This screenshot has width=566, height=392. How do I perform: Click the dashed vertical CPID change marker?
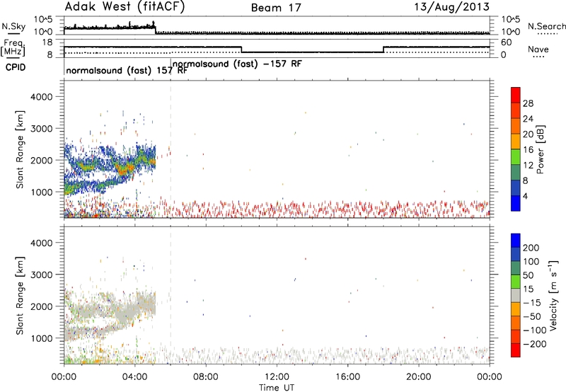tap(171, 149)
